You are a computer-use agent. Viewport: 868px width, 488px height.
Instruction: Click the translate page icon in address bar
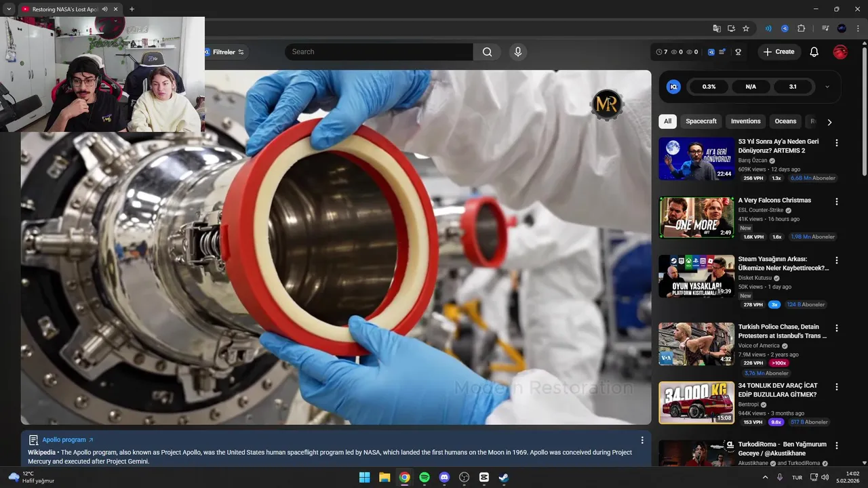717,28
